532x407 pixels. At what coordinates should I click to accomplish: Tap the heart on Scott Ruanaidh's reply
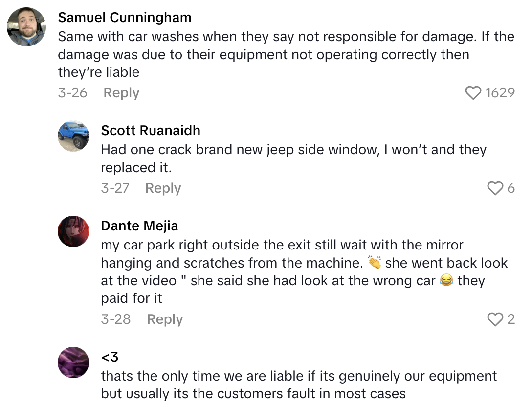click(495, 188)
